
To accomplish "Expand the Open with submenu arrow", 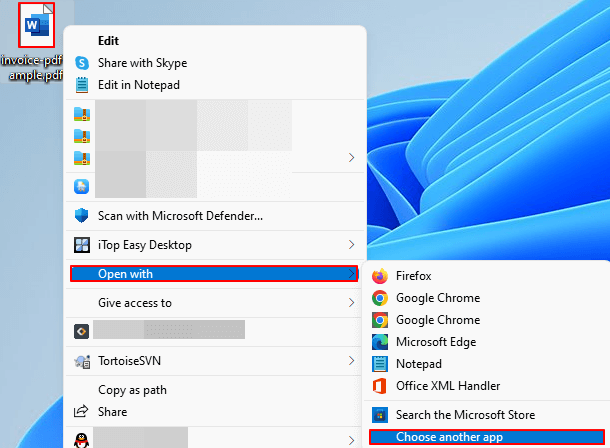I will click(352, 274).
